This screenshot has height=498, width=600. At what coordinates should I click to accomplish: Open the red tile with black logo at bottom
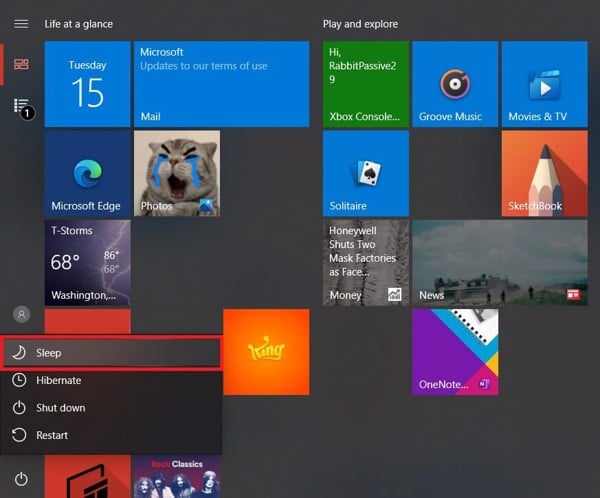87,477
